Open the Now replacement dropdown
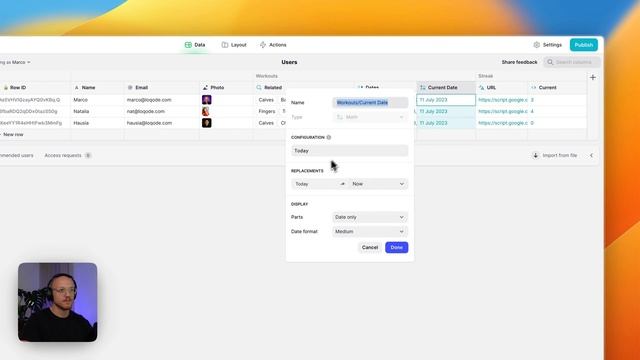 click(378, 184)
